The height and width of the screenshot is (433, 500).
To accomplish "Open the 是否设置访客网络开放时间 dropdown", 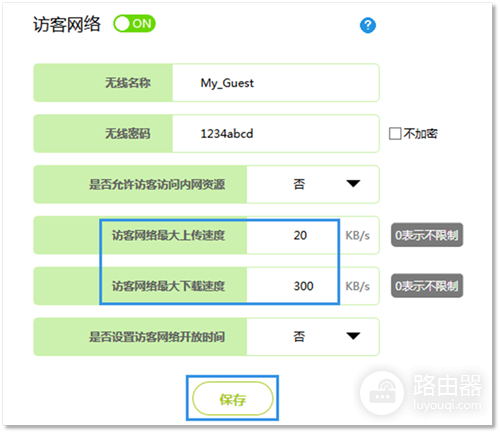I will (313, 337).
